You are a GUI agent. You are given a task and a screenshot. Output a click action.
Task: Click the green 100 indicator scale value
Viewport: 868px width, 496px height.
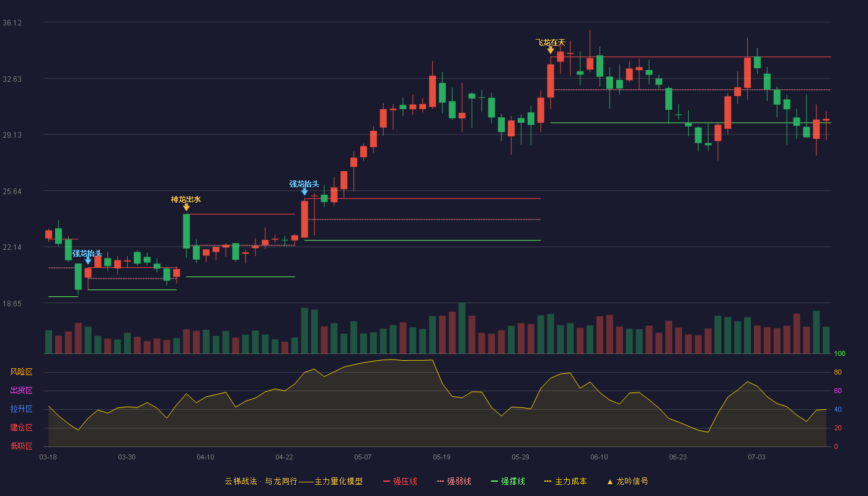point(839,354)
